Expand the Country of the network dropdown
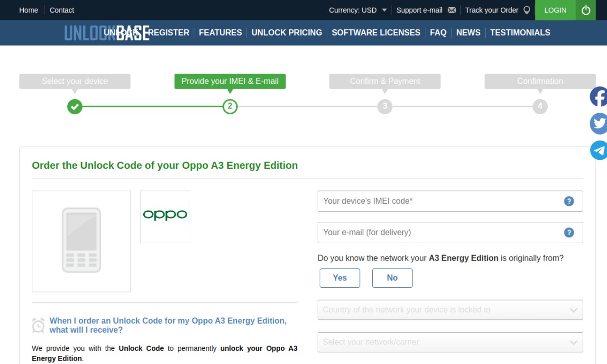Image resolution: width=607 pixels, height=364 pixels. point(450,310)
